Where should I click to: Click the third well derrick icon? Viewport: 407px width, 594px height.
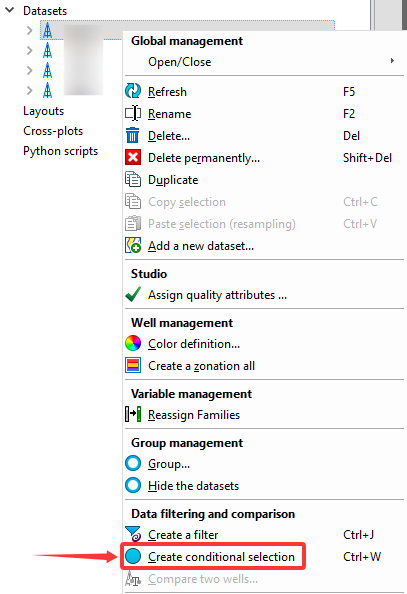pos(47,70)
